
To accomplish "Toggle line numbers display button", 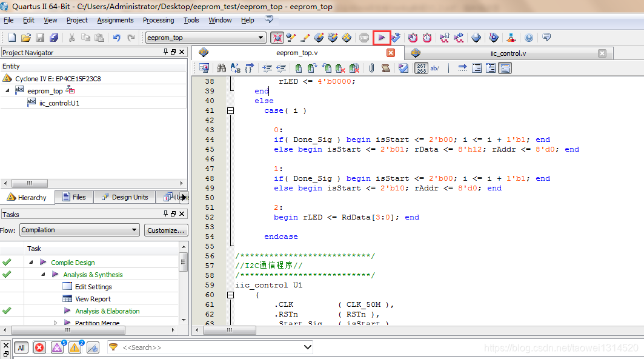I will [x=422, y=69].
